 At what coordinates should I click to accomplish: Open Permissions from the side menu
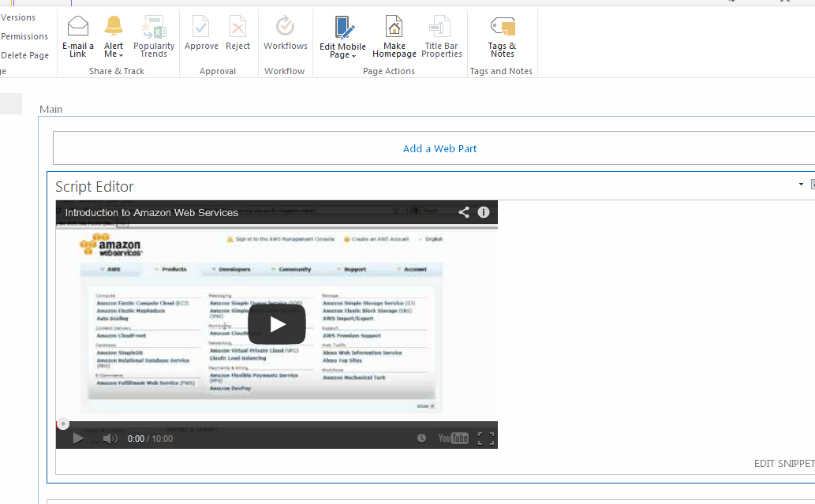point(24,35)
